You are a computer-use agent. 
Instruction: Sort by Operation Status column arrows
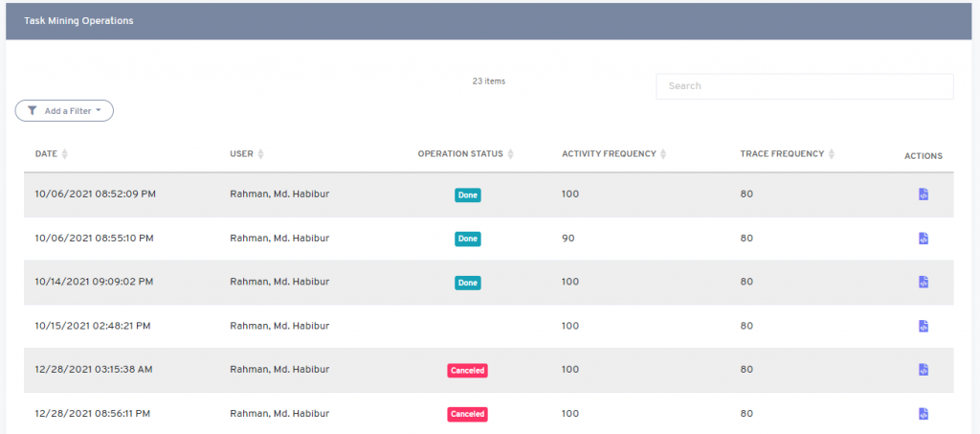tap(511, 154)
